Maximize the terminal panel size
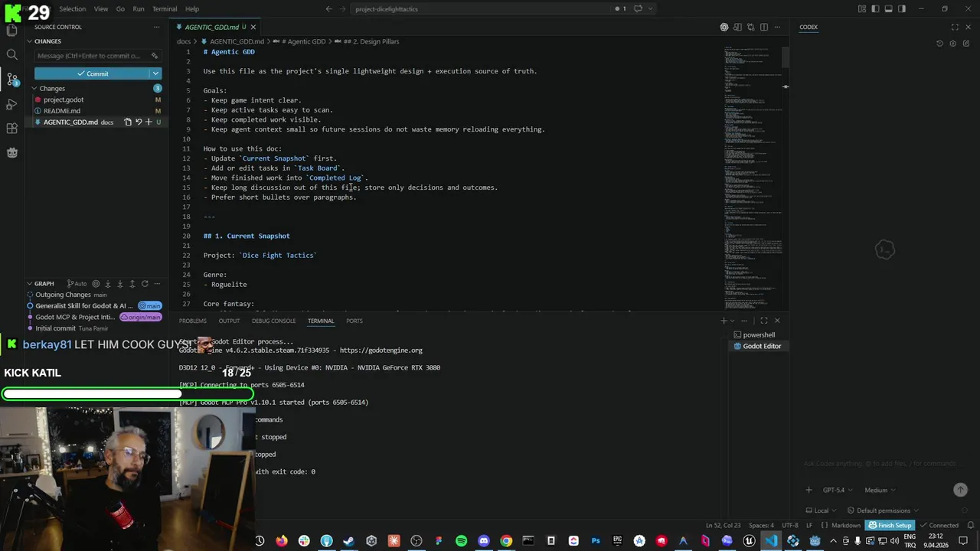 tap(763, 321)
